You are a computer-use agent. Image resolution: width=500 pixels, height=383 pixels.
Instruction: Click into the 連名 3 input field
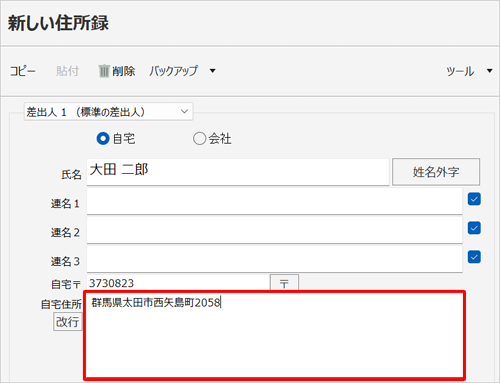[275, 259]
